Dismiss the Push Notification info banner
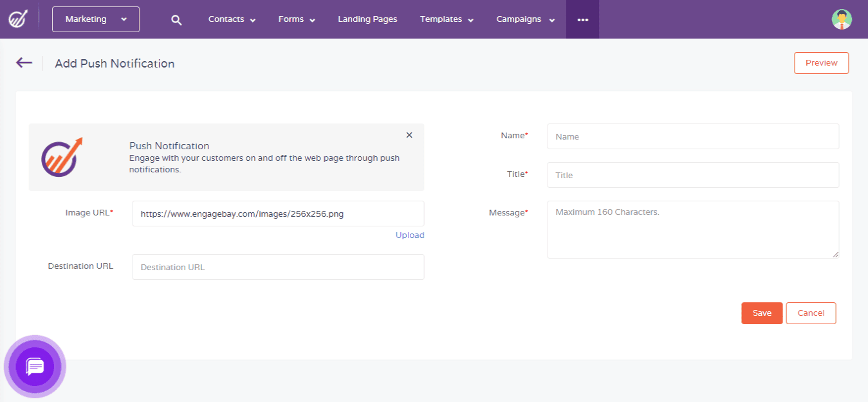 [409, 135]
